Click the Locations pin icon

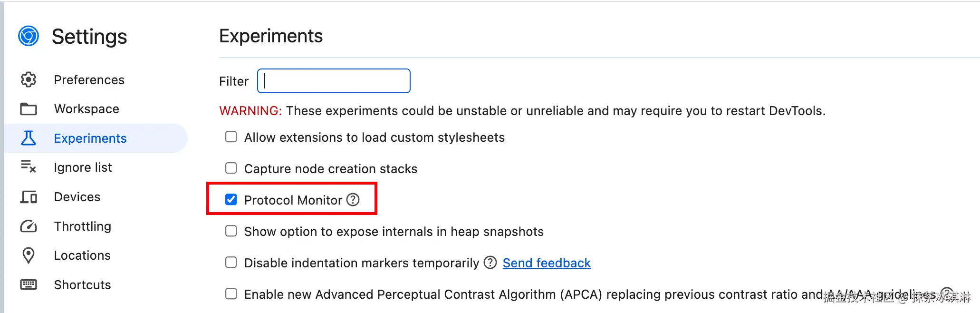point(29,255)
